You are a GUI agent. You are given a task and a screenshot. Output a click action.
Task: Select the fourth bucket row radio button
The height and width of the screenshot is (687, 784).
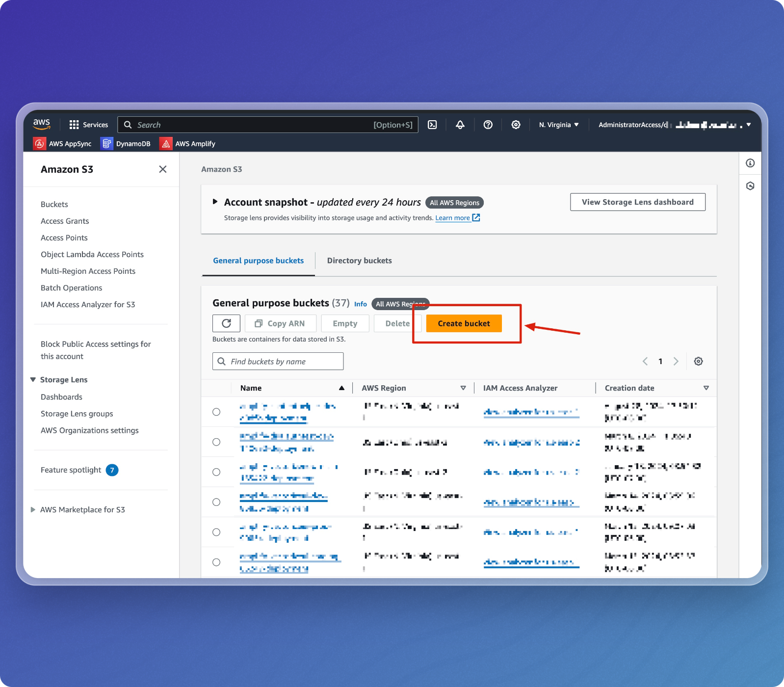click(x=216, y=502)
